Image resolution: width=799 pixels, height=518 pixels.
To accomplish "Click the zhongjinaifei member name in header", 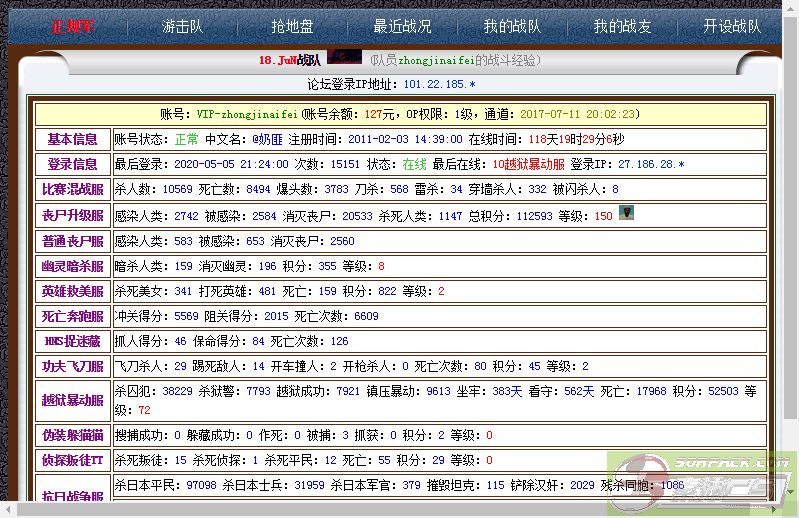I will click(x=436, y=60).
